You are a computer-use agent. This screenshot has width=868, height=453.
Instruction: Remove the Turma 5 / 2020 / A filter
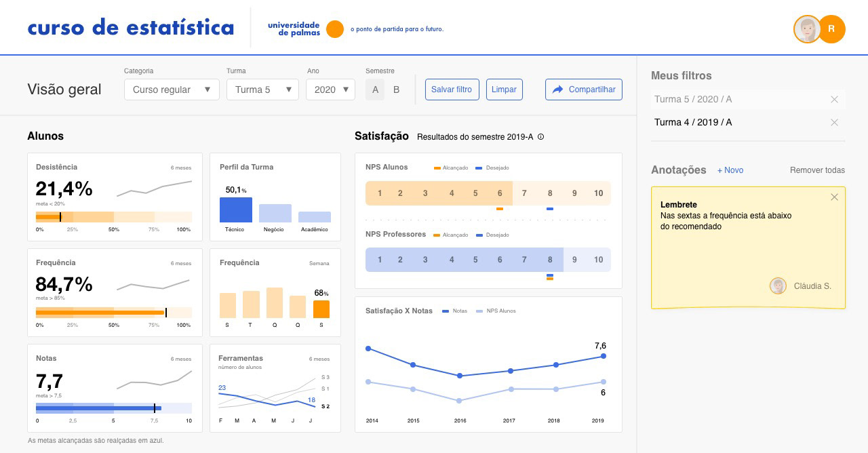[x=835, y=100]
